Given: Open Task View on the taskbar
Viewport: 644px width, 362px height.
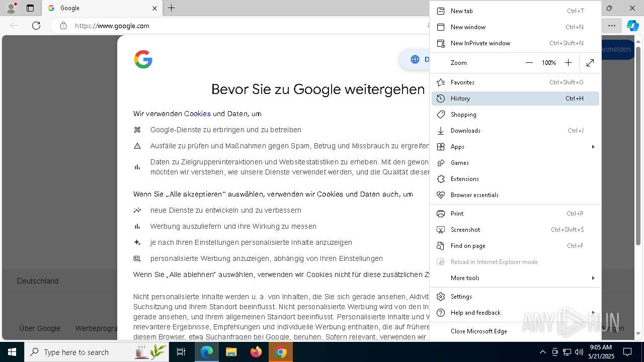Looking at the screenshot, I should 181,352.
